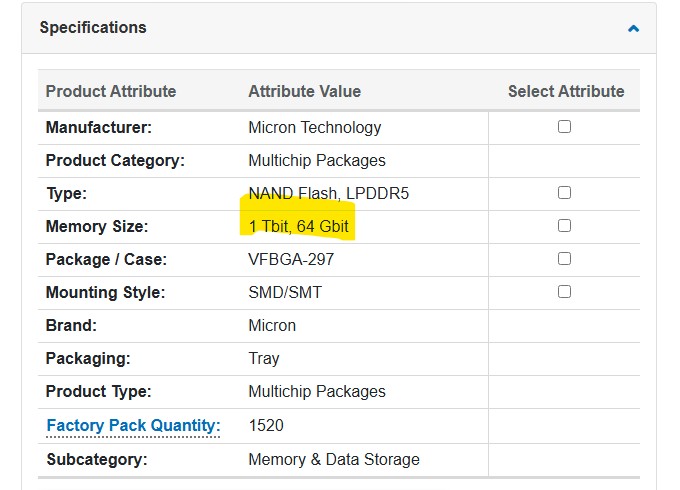Click the 1520 factory pack quantity value

pos(266,425)
